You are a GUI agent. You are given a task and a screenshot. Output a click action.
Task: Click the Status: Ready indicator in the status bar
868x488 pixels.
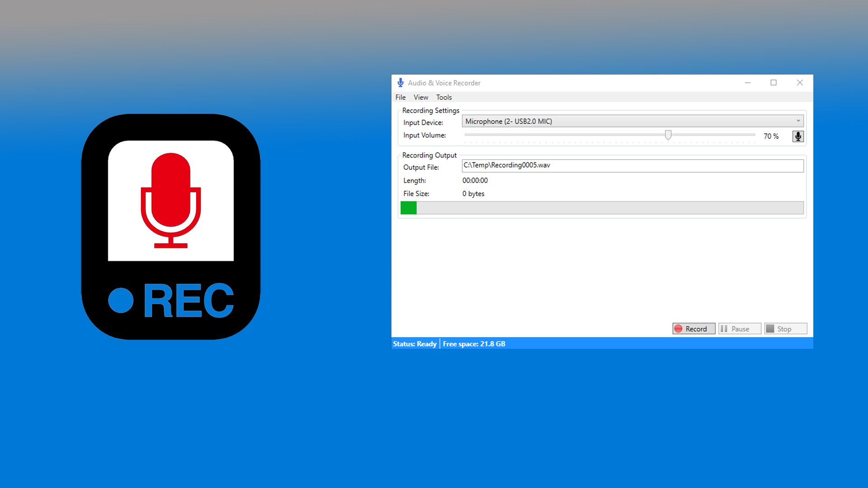click(415, 343)
